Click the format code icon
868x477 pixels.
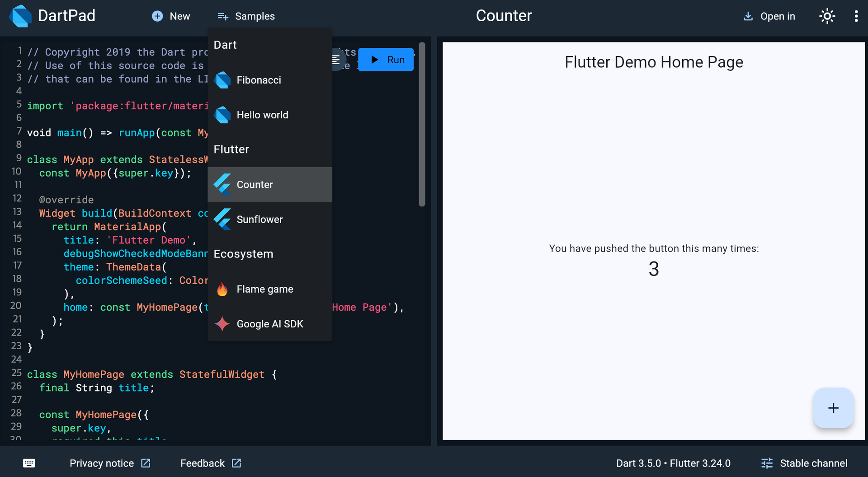pyautogui.click(x=336, y=60)
